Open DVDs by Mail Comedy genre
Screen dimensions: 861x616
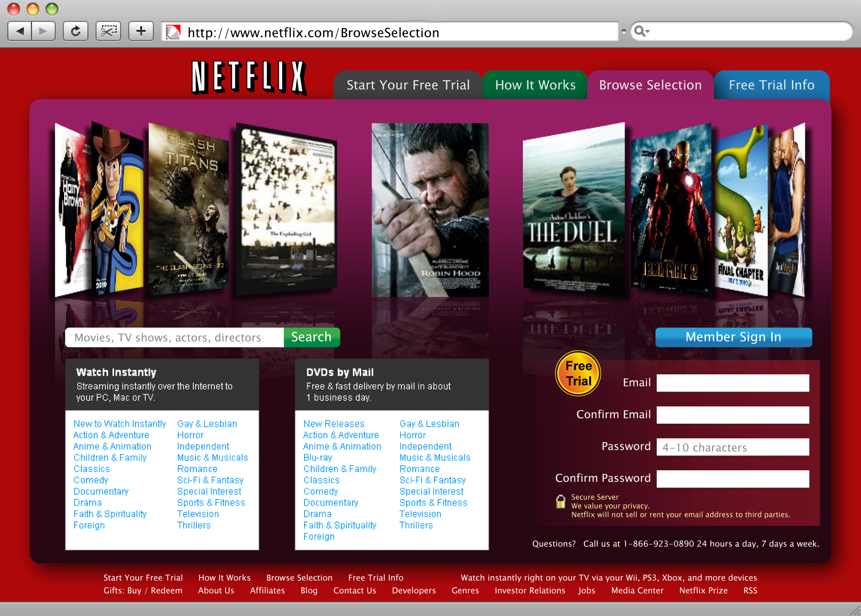[321, 491]
